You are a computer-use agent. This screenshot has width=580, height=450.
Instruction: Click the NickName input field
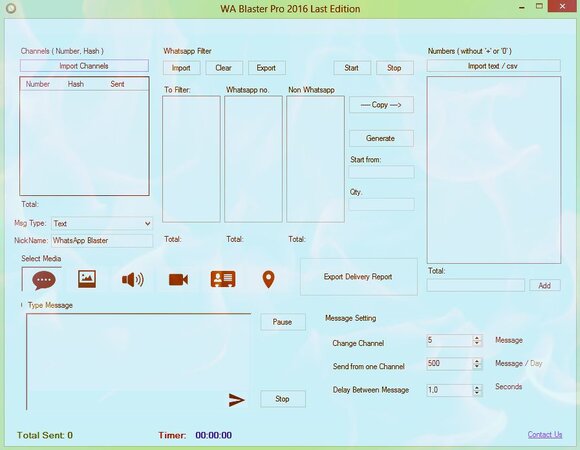coord(102,241)
